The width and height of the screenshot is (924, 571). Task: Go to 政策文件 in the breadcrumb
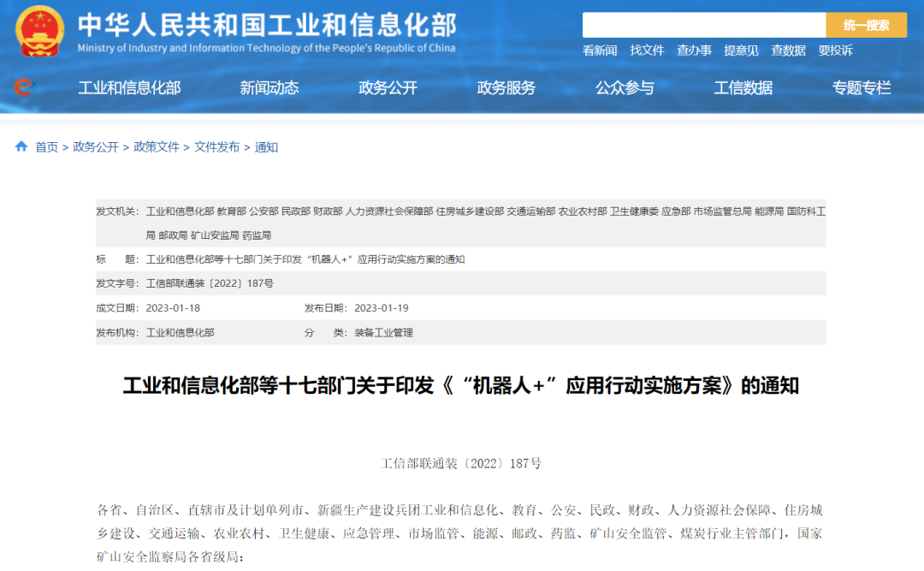point(157,147)
